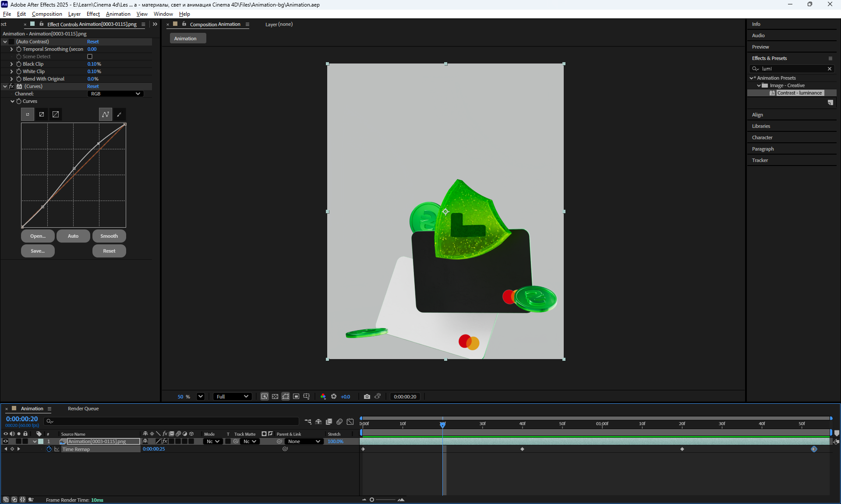The width and height of the screenshot is (841, 504).
Task: Click the last Time Remap keyframe
Action: pos(814,449)
